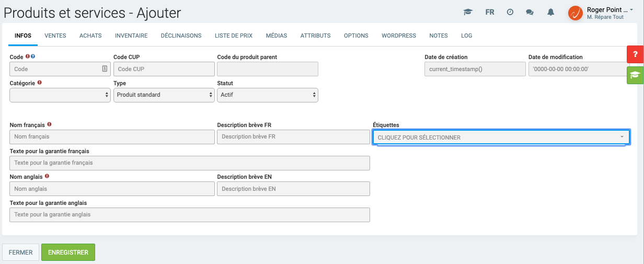Click the Roger Point profile avatar
Screen dimensions: 644x264
point(575,13)
